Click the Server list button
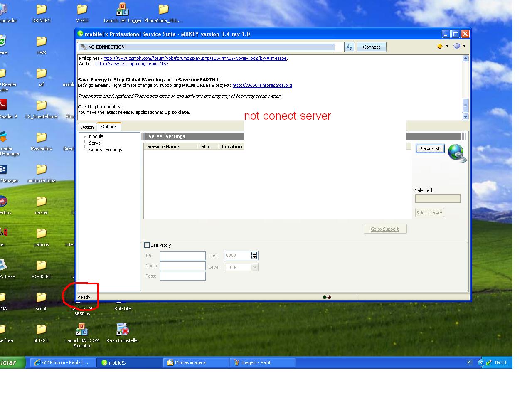Screen dimensions: 532x399 430,149
